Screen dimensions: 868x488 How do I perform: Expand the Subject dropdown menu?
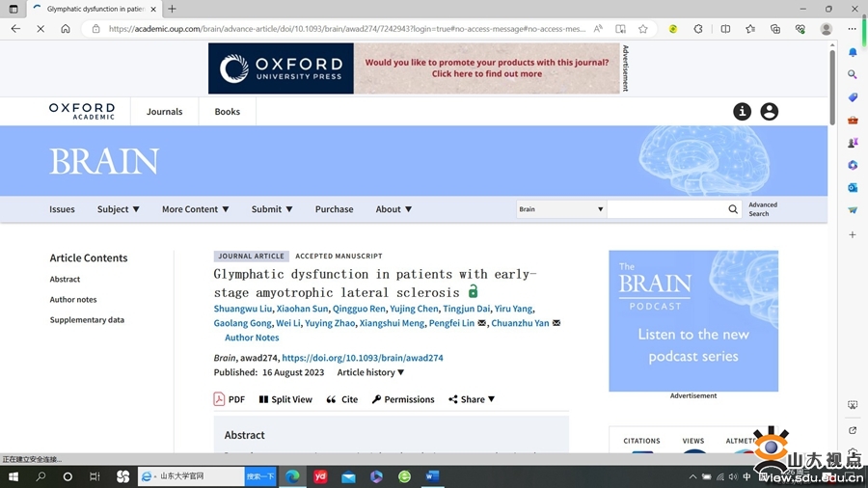pos(119,209)
